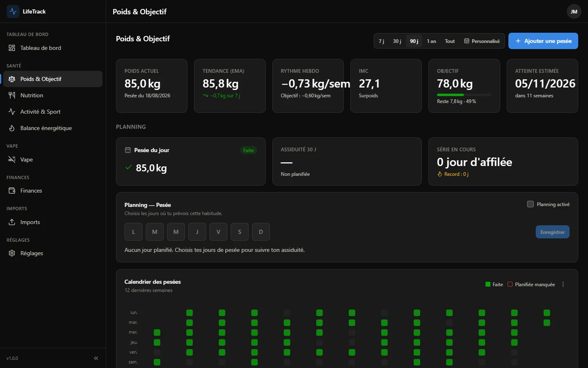Click the IMC value 27,1

pos(370,84)
